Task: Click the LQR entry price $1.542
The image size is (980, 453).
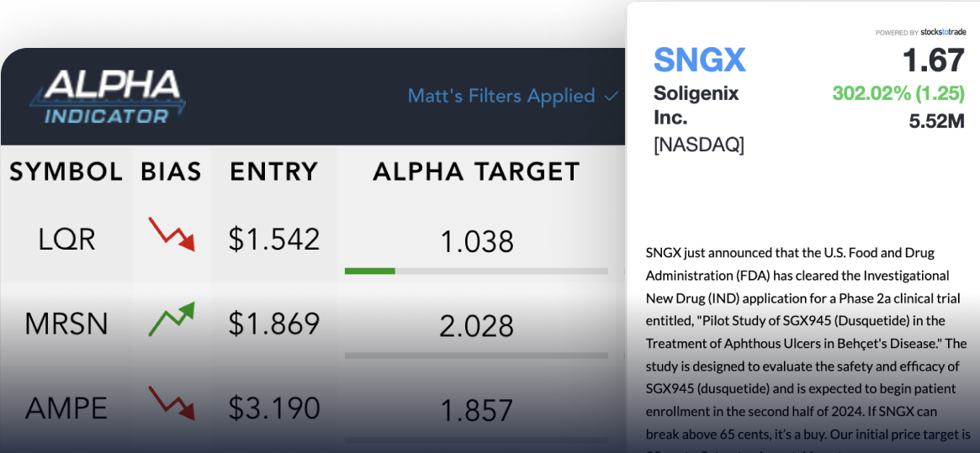Action: click(274, 240)
